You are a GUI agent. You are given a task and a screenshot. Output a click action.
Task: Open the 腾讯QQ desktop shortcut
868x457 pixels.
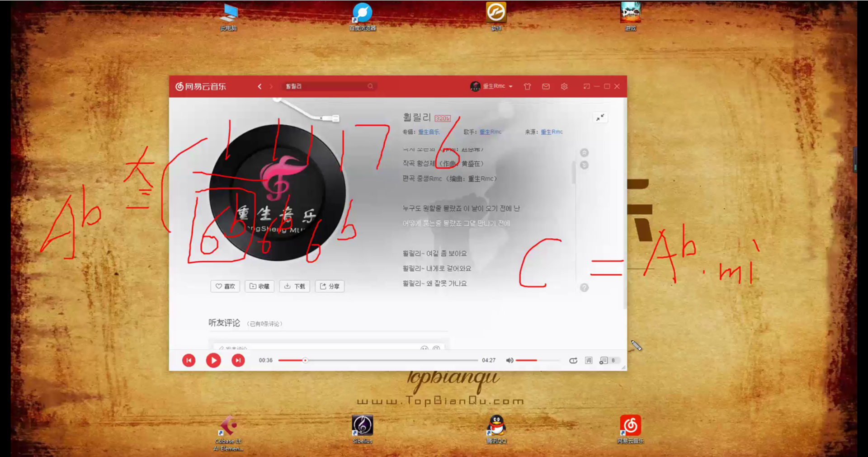(496, 429)
